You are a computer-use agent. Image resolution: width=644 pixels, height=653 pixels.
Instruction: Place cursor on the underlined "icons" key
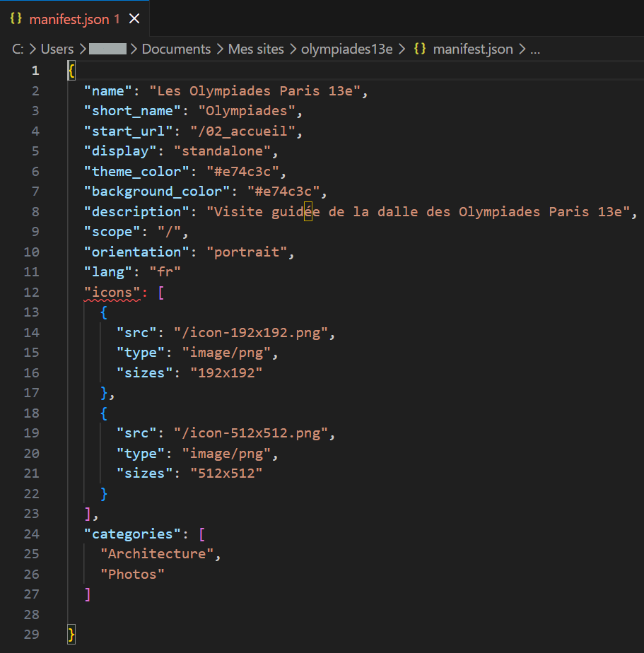point(112,292)
